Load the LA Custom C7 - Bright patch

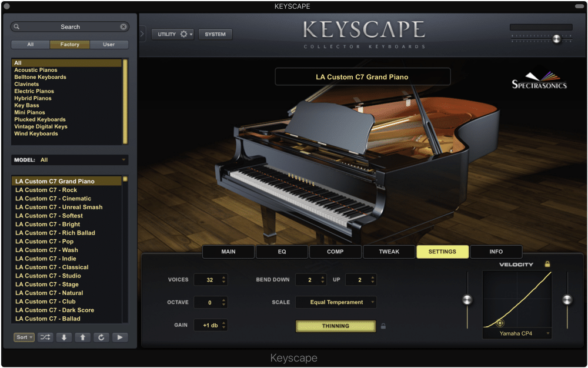point(48,225)
